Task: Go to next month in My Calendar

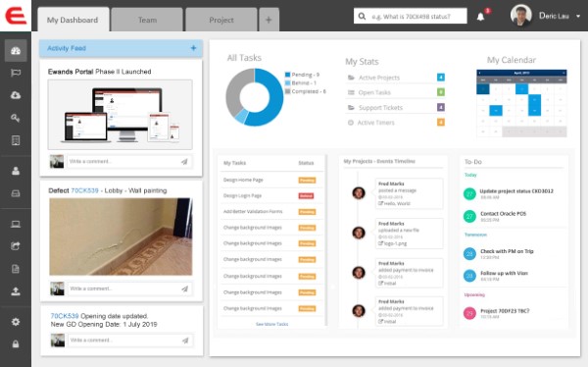Action: pyautogui.click(x=563, y=73)
